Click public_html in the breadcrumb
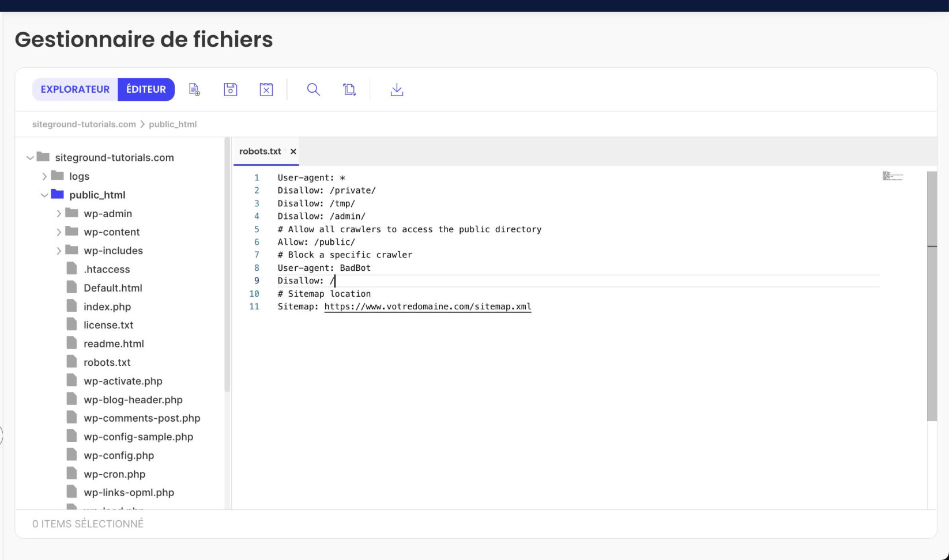Viewport: 949px width, 560px height. click(173, 124)
